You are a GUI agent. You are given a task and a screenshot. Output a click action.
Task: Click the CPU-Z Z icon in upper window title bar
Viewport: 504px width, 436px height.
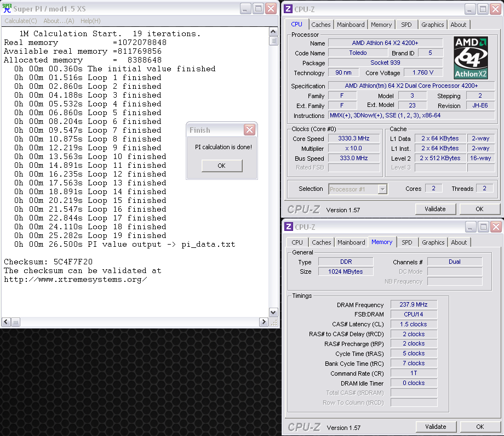tap(288, 9)
